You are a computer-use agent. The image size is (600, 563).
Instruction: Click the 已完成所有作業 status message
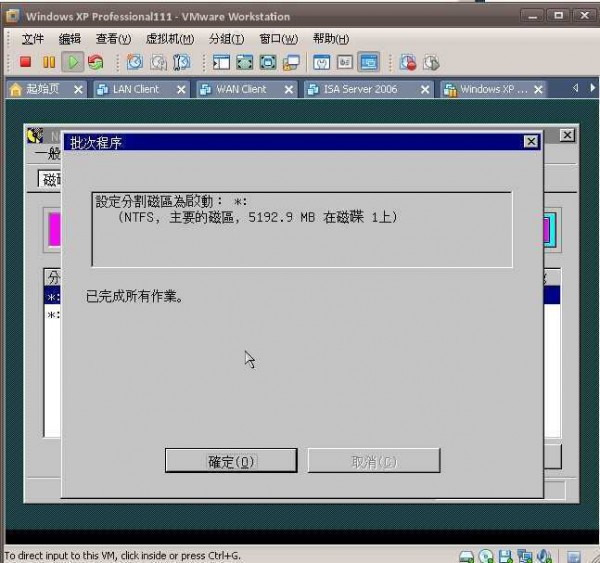pos(134,296)
